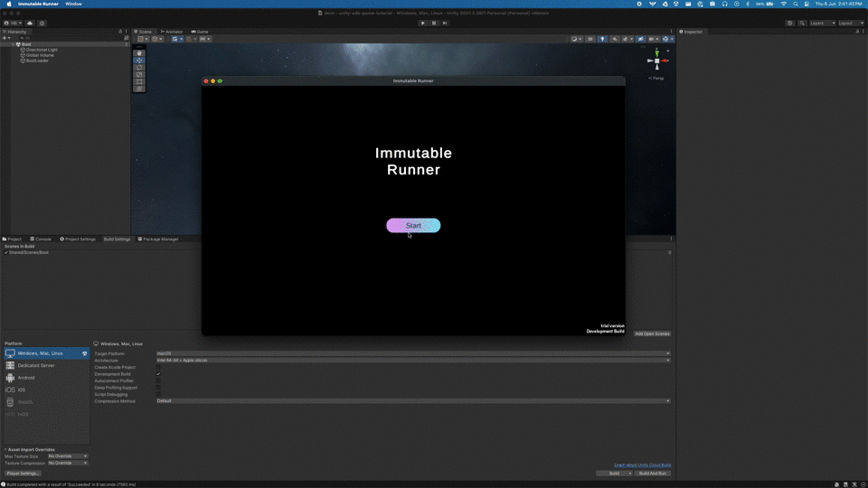Enable Deep Profiling Support checkbox
This screenshot has width=868, height=488.
click(158, 388)
